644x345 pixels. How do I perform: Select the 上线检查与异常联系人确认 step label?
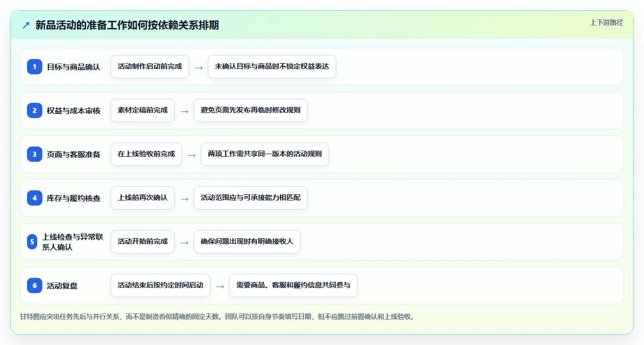[x=73, y=242]
